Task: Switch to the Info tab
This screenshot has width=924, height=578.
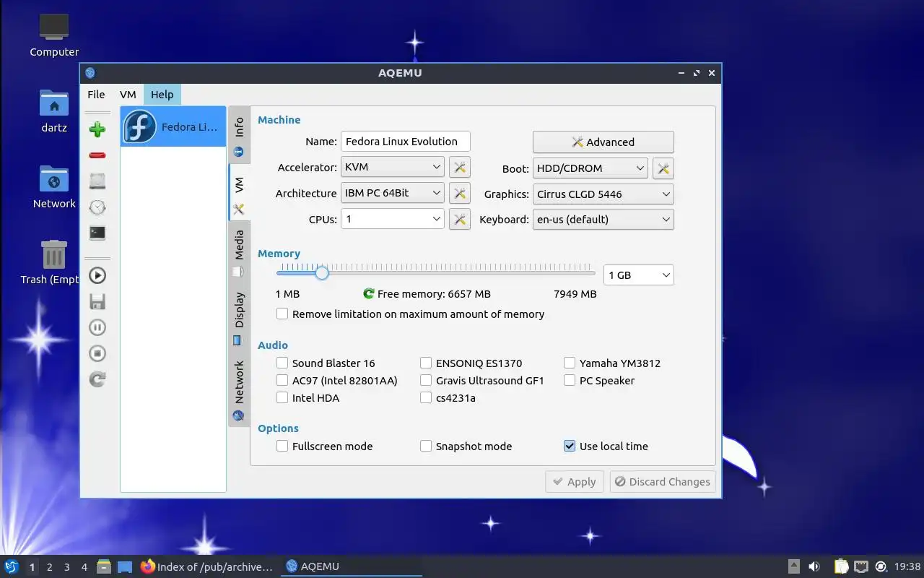Action: point(239,136)
